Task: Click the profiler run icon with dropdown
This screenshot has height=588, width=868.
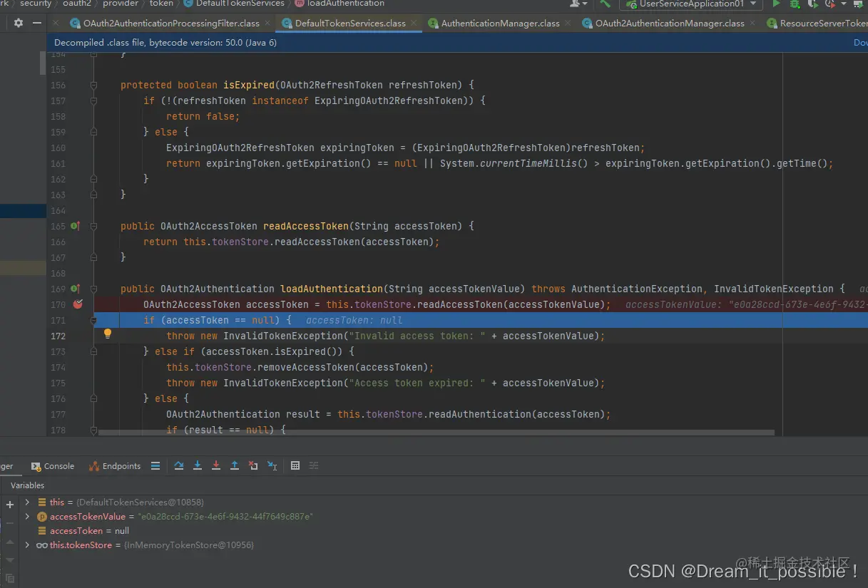Action: (x=830, y=4)
